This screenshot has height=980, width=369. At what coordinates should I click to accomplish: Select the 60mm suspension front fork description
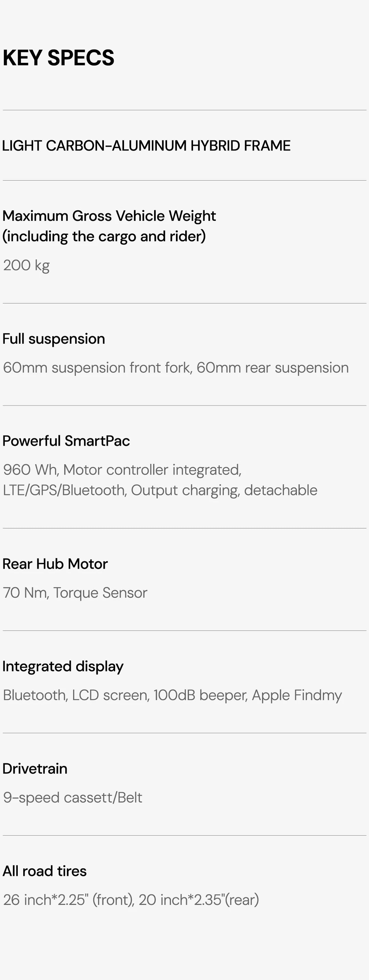click(x=176, y=367)
